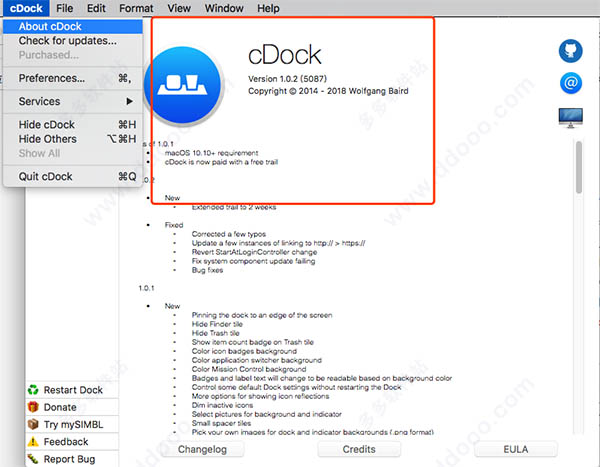Click Try mySIMBL sidebar item
Viewport: 600px width, 467px height.
[x=72, y=424]
